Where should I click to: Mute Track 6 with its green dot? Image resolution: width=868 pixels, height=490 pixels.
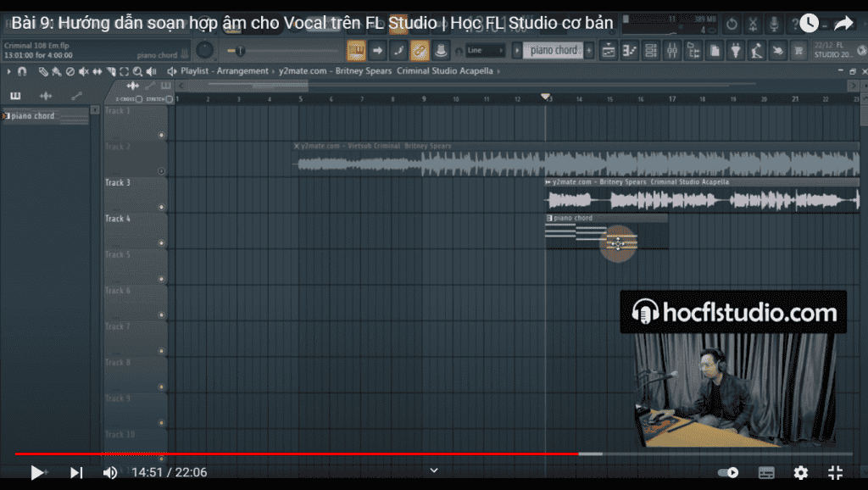tap(162, 315)
